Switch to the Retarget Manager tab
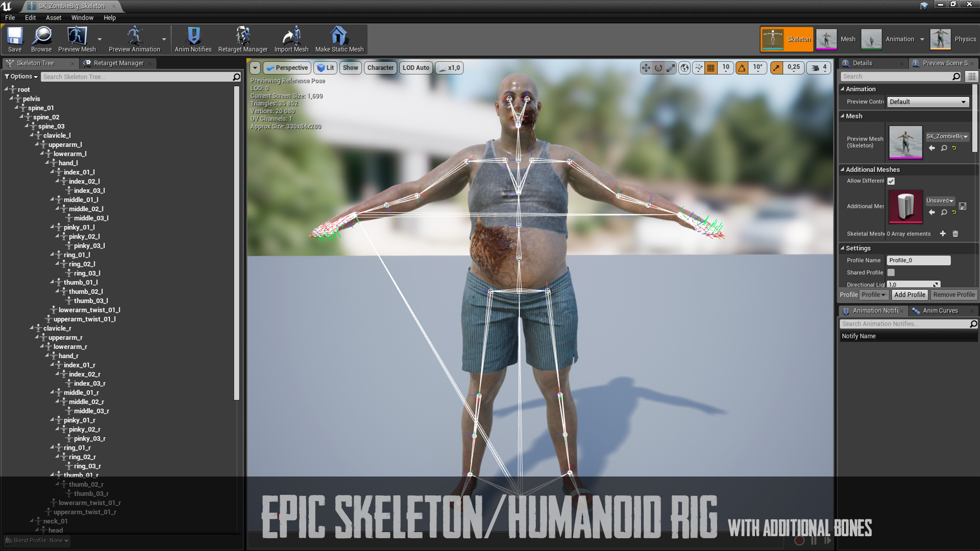This screenshot has width=980, height=551. 118,63
